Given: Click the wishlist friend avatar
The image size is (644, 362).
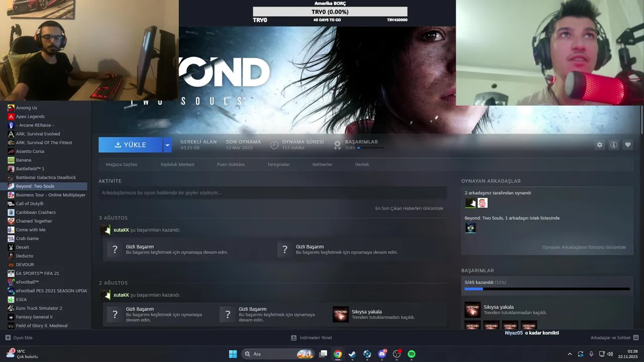Looking at the screenshot, I should (x=470, y=228).
